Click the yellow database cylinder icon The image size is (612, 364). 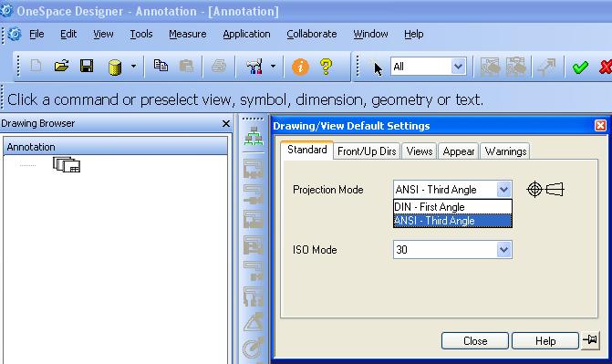pos(115,67)
